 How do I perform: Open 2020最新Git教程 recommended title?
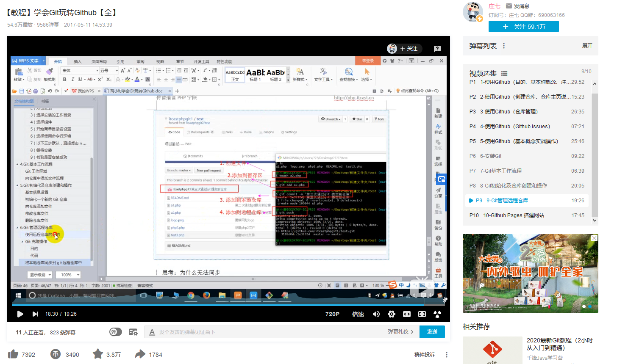pos(559,344)
